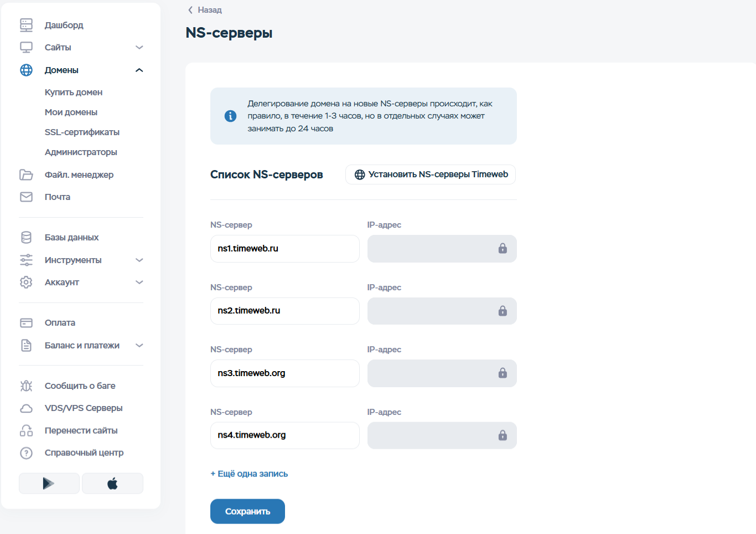
Task: Click the ns3.timeweb.org NS-server field
Action: point(285,373)
